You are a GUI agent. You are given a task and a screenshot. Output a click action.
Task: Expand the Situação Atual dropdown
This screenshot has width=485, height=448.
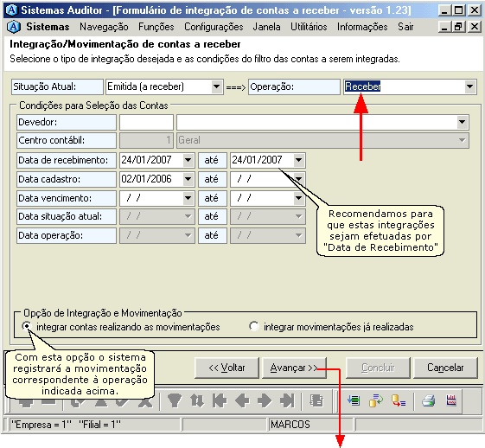(217, 86)
